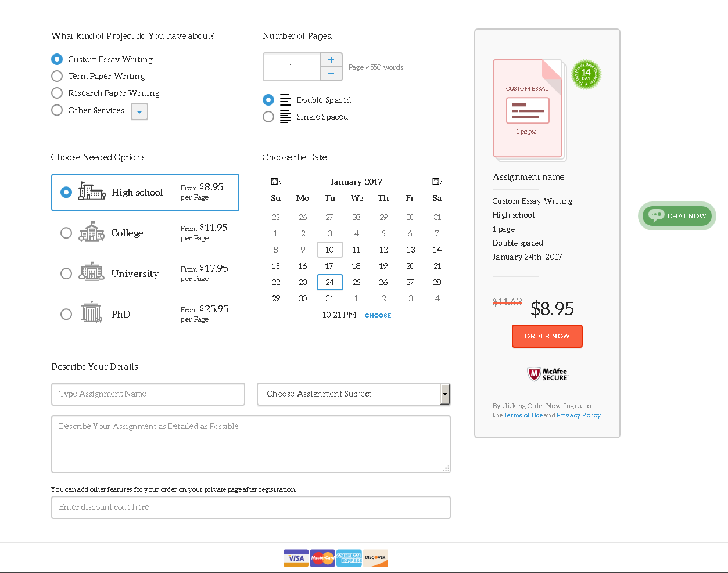Click the $25.95 PhD price

pyautogui.click(x=214, y=309)
